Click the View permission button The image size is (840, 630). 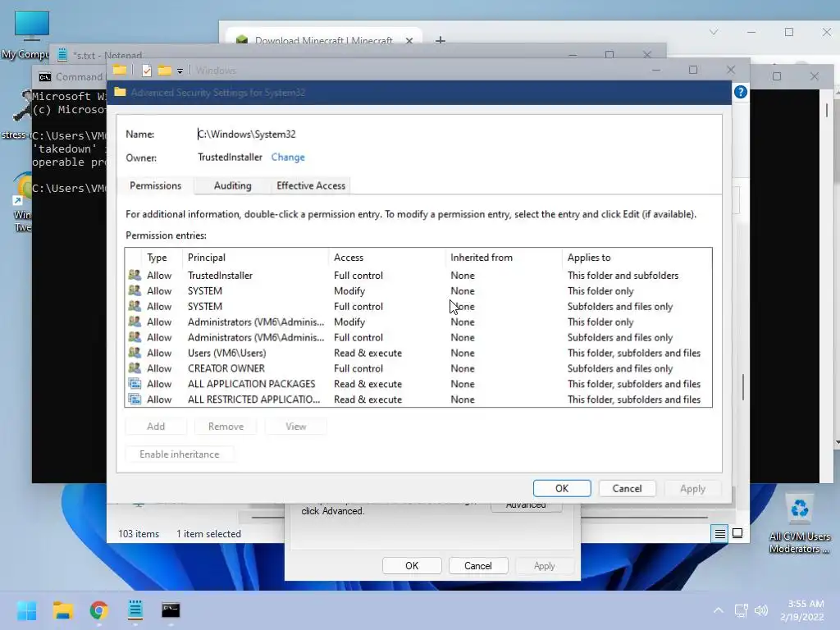295,427
